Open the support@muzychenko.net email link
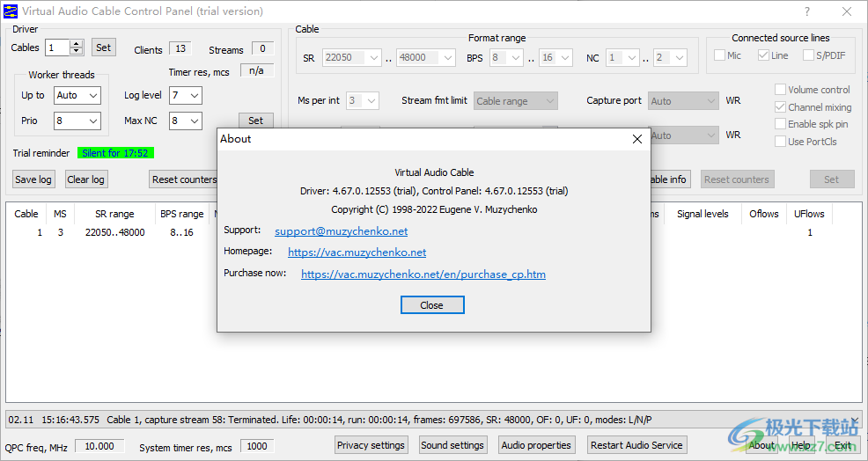This screenshot has width=868, height=461. pos(341,231)
